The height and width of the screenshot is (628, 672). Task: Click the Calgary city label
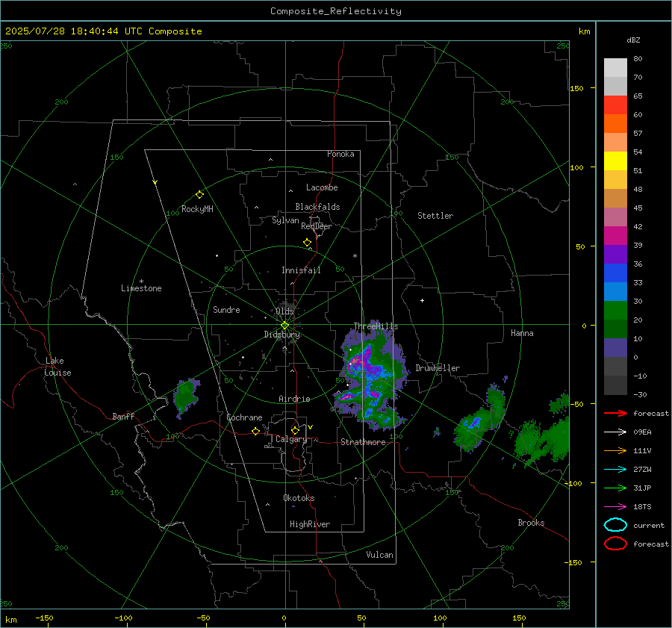291,439
